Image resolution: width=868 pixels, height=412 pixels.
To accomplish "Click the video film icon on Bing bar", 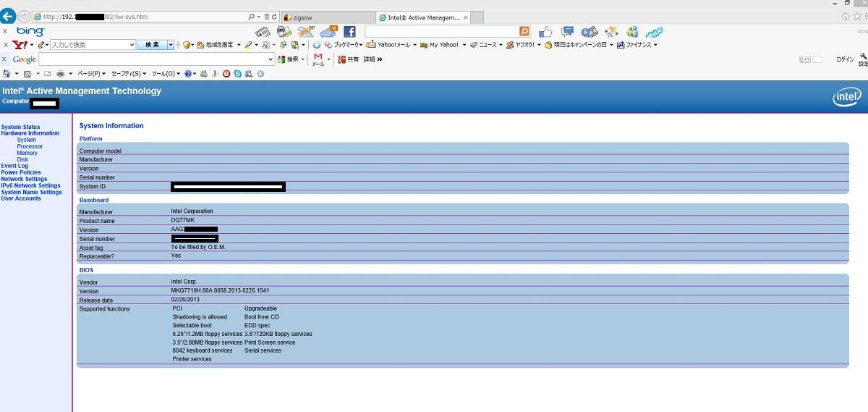I will click(590, 32).
